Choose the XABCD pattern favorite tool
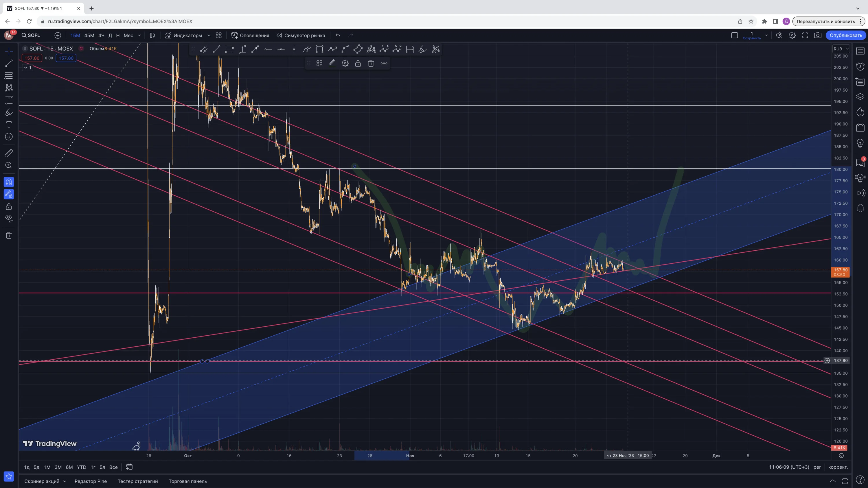This screenshot has height=488, width=868. click(436, 49)
